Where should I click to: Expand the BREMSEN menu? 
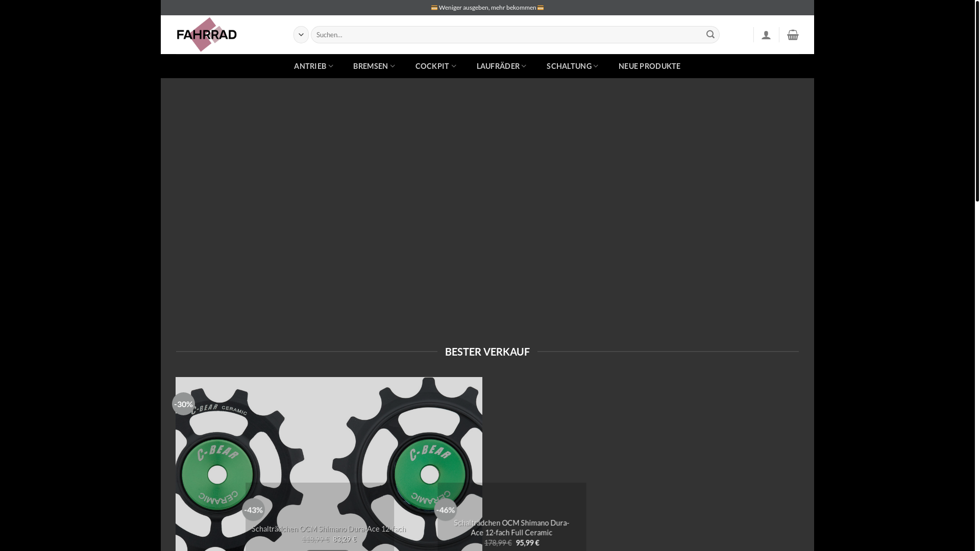(374, 66)
